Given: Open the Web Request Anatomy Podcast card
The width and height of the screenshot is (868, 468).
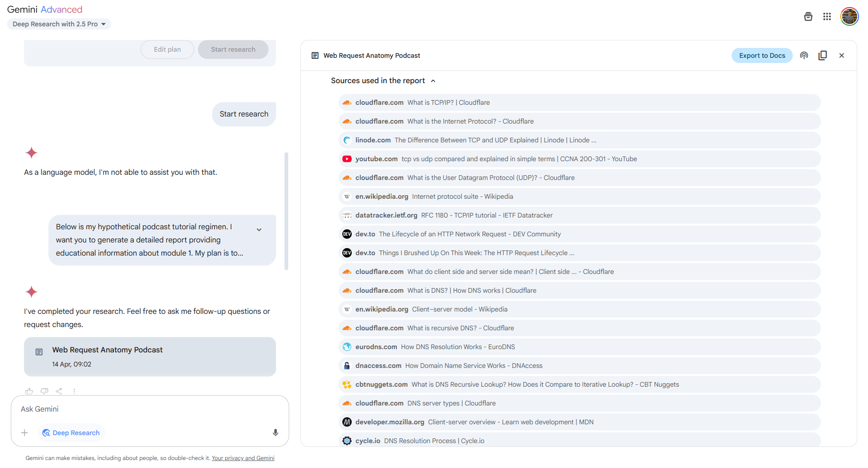Looking at the screenshot, I should [x=150, y=356].
